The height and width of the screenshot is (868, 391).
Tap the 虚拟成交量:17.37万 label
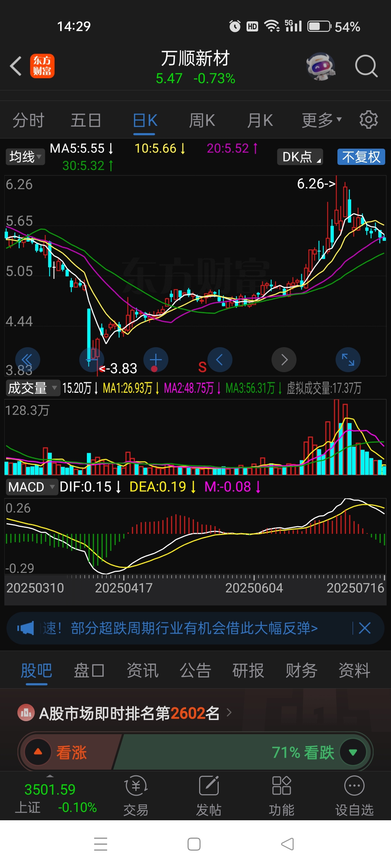(324, 388)
